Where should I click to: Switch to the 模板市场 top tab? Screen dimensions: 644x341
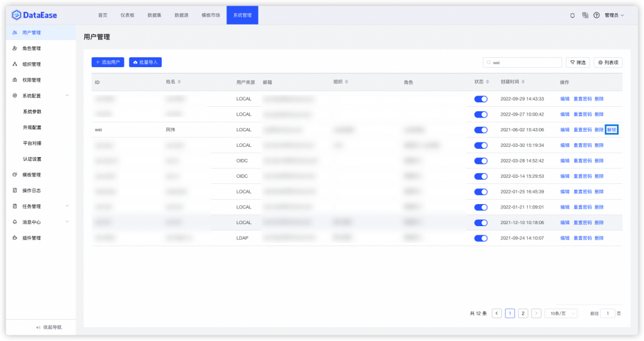(x=211, y=15)
